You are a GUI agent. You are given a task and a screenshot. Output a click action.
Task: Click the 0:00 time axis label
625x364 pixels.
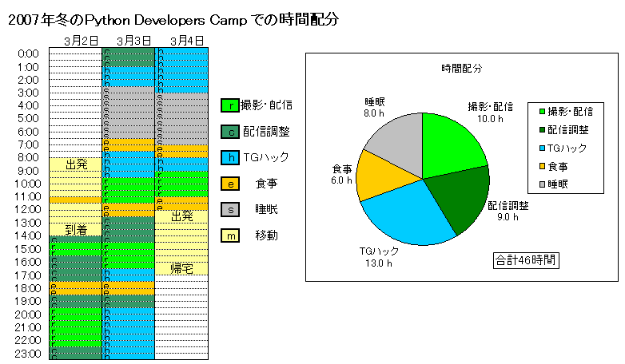(28, 53)
